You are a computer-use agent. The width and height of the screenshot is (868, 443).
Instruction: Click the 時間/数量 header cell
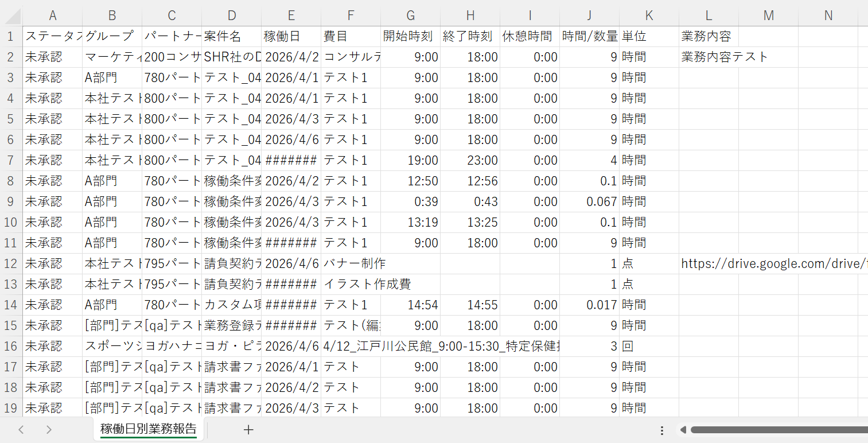click(590, 37)
